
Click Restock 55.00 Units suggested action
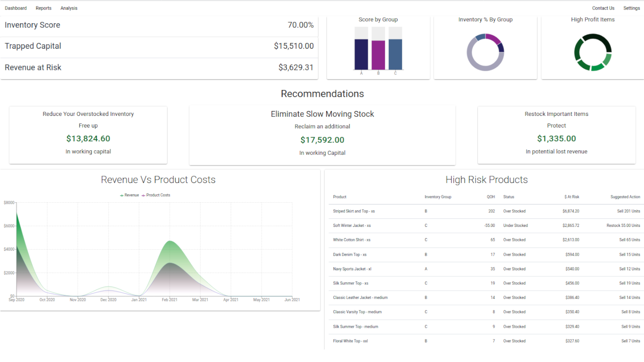pyautogui.click(x=623, y=226)
